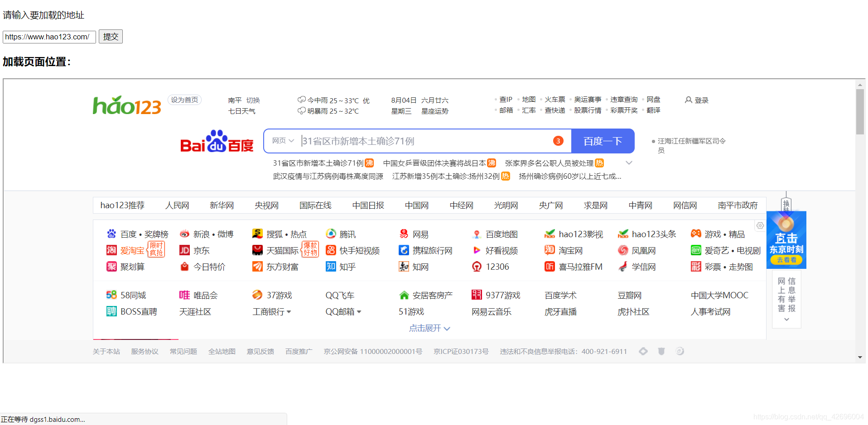The height and width of the screenshot is (425, 868).
Task: Open the 星座运势 link
Action: [434, 111]
